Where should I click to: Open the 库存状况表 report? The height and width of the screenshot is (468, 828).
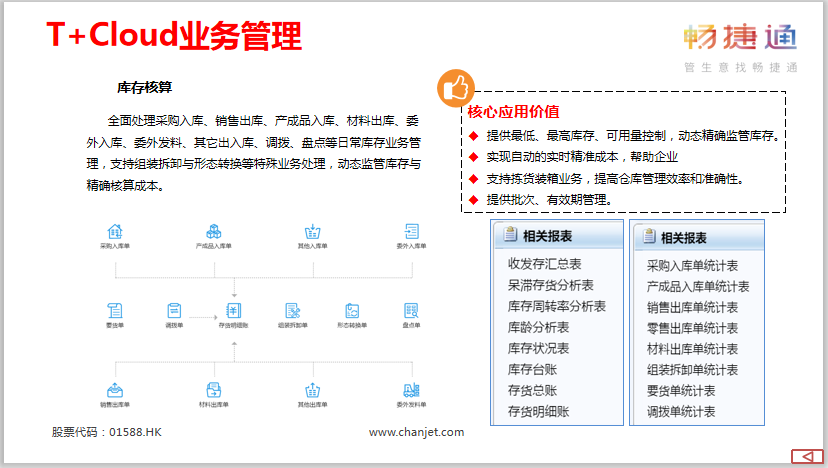coord(538,349)
